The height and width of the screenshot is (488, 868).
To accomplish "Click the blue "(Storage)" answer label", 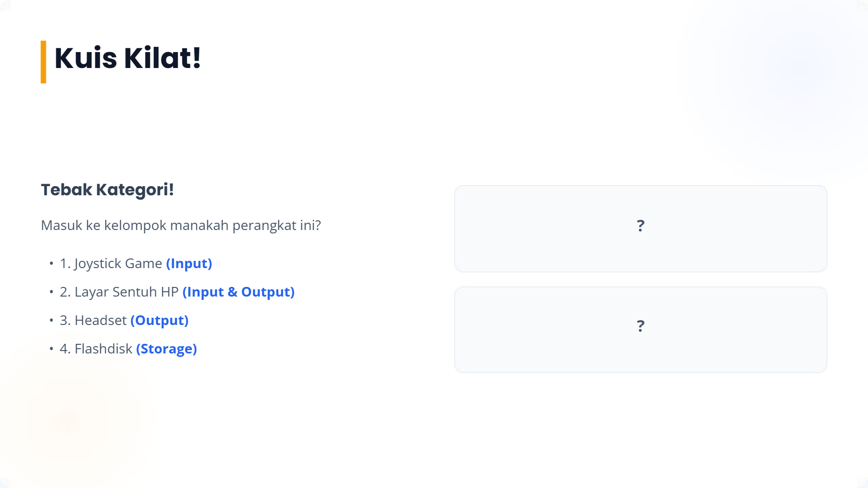I will click(x=166, y=349).
